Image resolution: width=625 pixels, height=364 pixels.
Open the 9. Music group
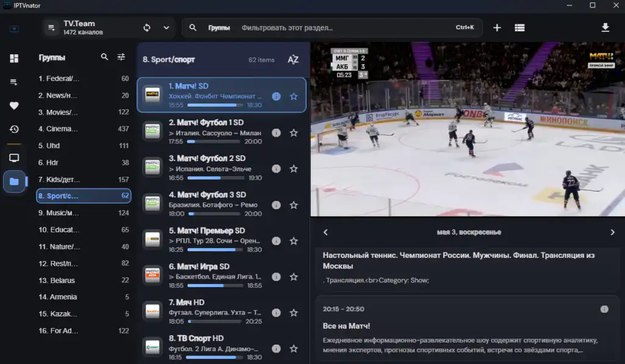coord(84,213)
